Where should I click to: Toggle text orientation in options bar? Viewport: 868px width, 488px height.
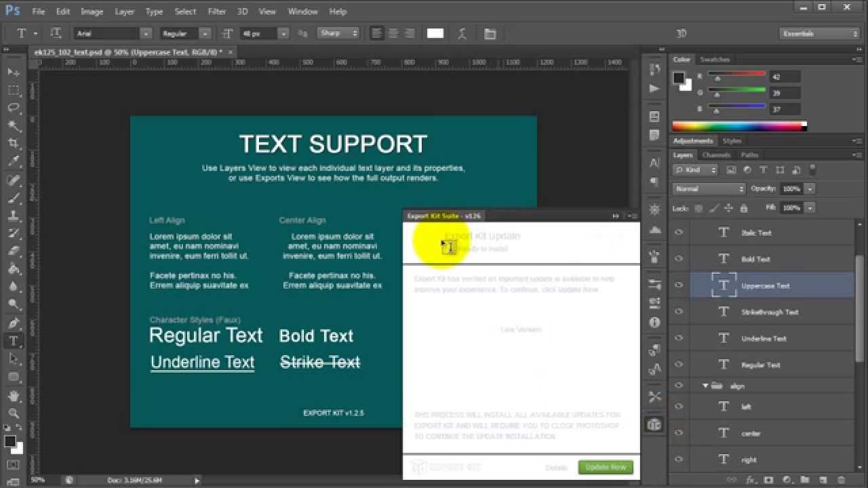click(x=56, y=33)
